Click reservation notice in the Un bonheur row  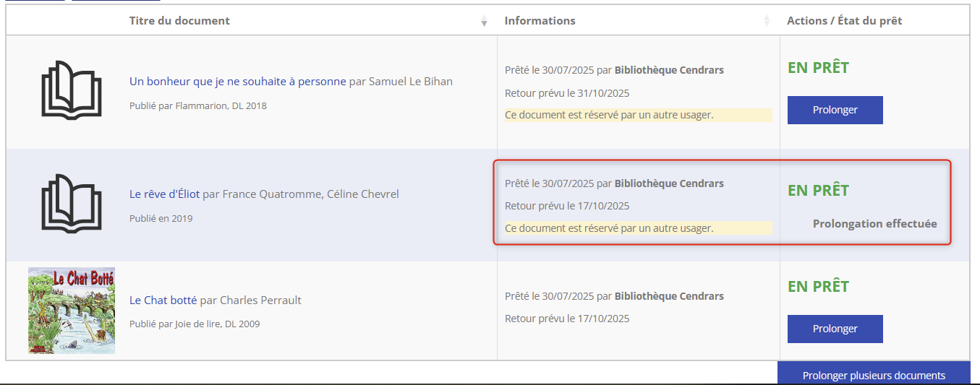[609, 115]
